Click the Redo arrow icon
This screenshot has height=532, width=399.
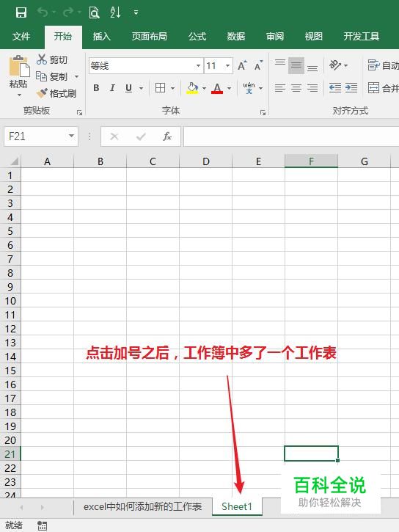coord(67,12)
